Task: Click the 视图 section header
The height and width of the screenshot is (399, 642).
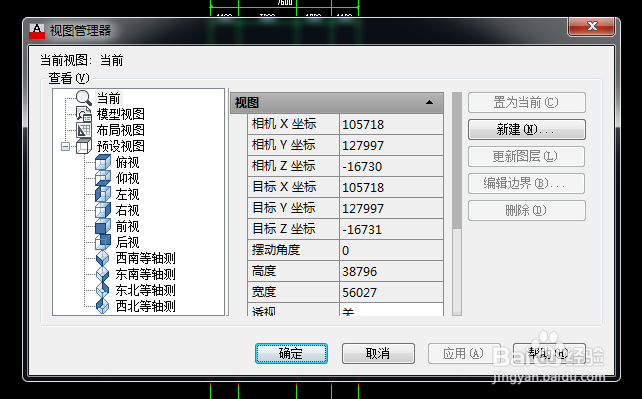Action: (x=337, y=102)
